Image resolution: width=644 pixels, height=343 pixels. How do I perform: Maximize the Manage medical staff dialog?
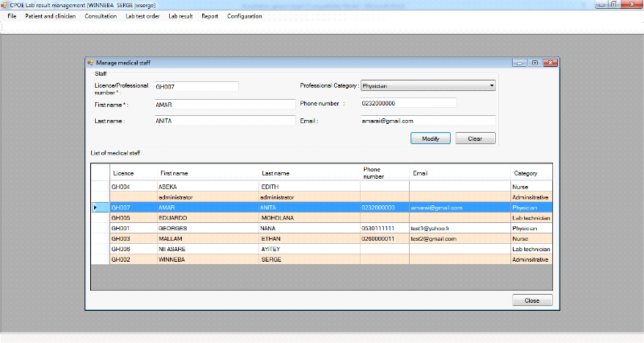coord(534,63)
